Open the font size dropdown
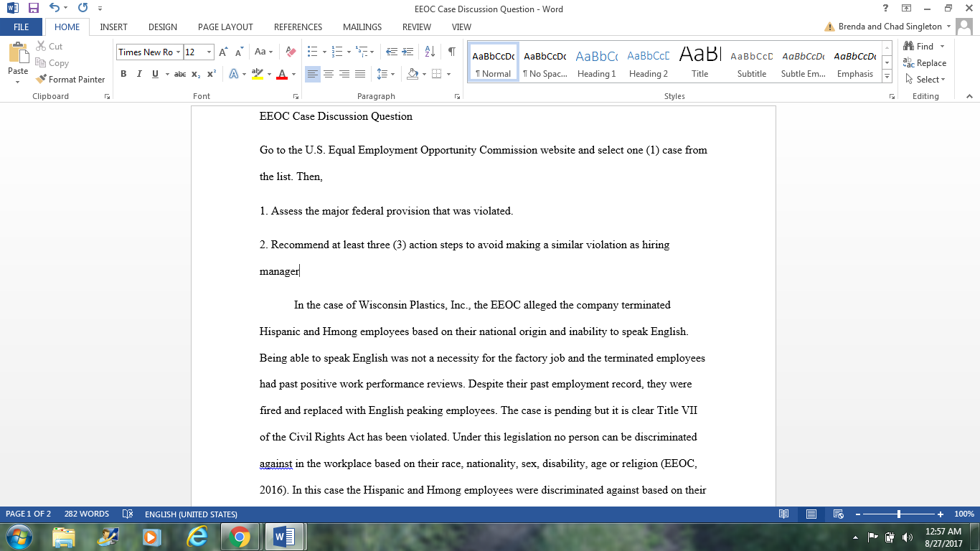This screenshot has width=980, height=551. point(209,52)
